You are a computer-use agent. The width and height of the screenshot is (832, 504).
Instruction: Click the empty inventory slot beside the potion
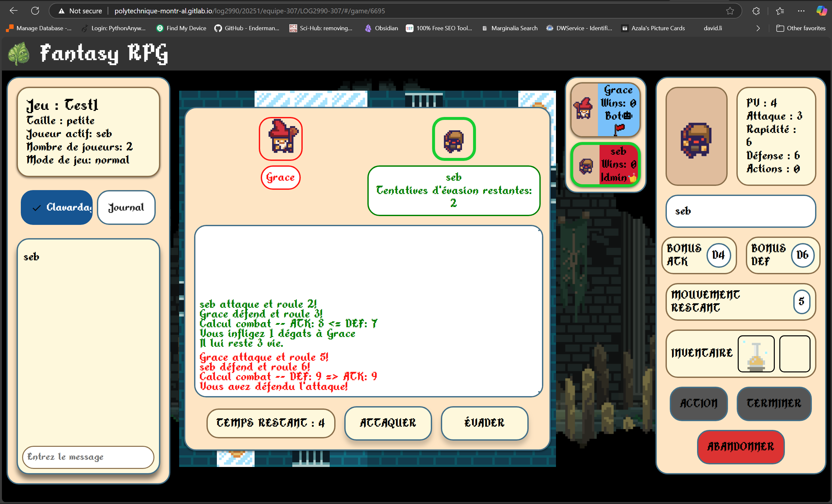click(795, 354)
